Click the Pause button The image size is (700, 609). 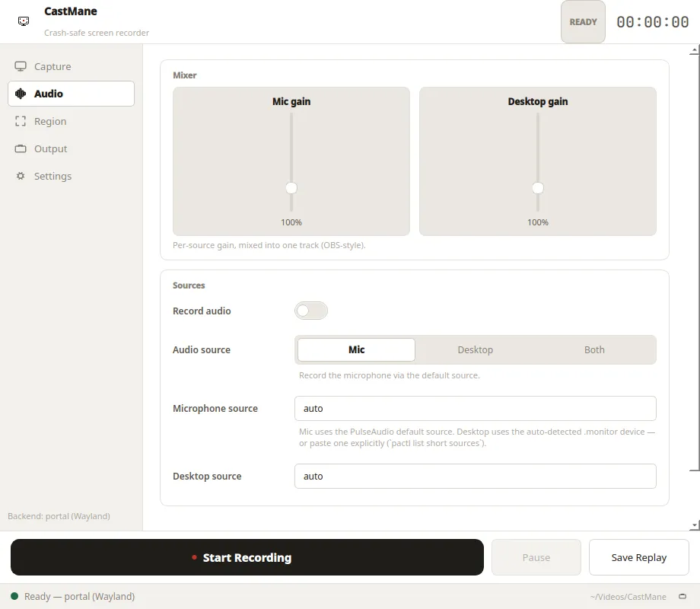click(536, 557)
